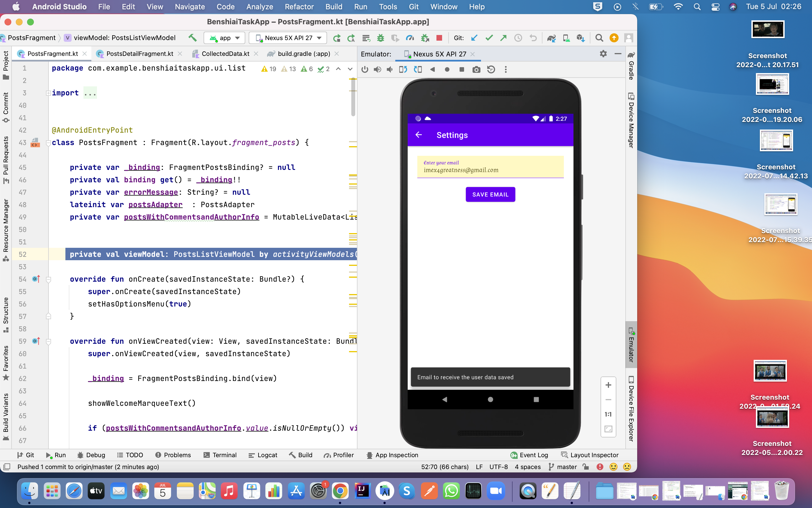Image resolution: width=812 pixels, height=508 pixels.
Task: Open the Nexus 5X API 27 device dropdown
Action: (x=288, y=38)
